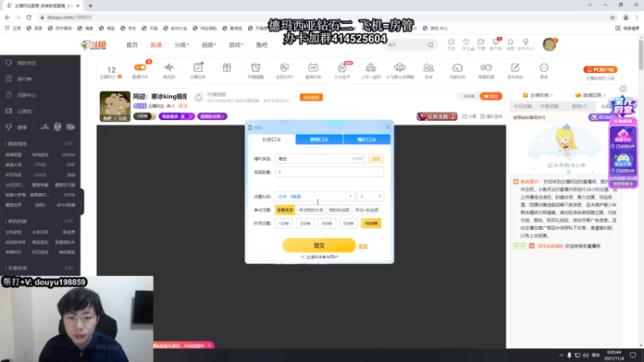
Task: Open the video dropdown in top navigation
Action: (x=208, y=45)
